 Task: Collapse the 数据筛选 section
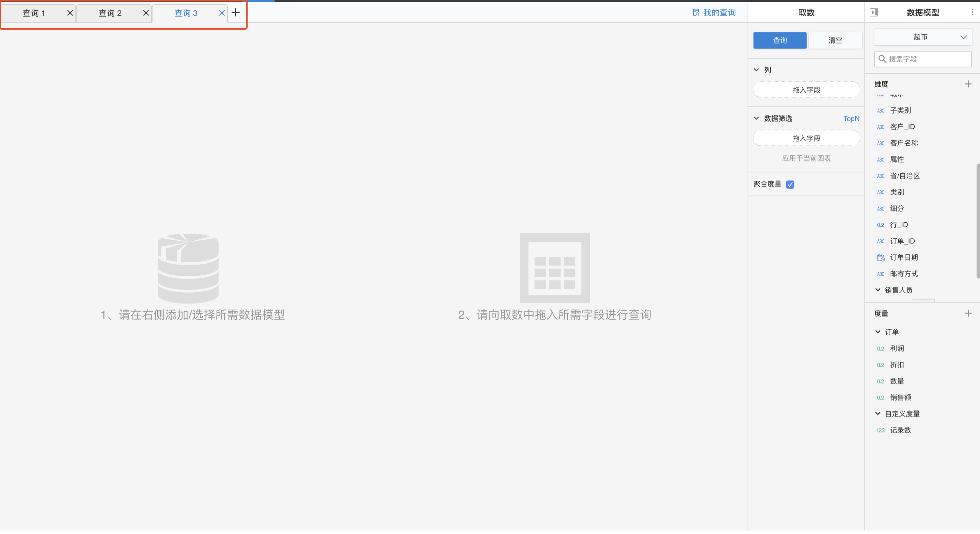[756, 119]
